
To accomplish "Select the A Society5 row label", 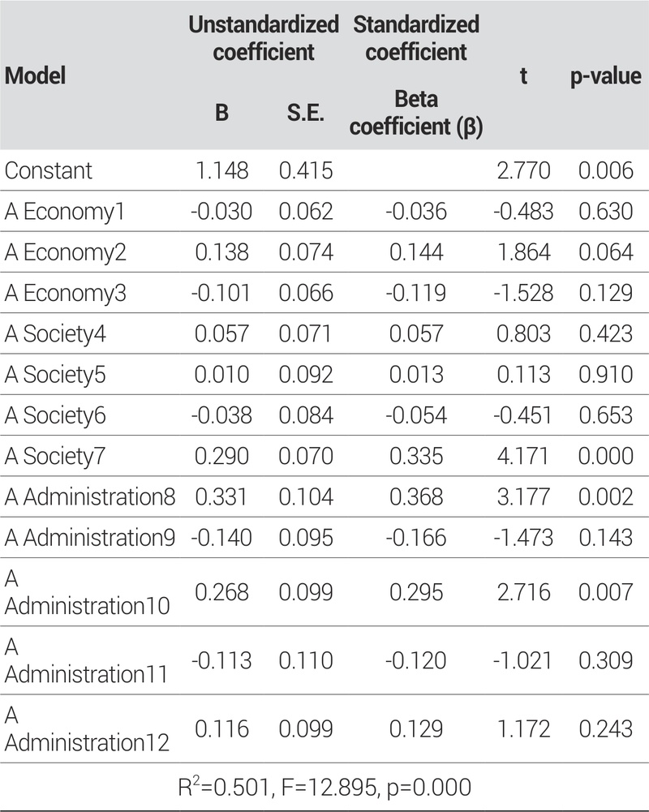I will 61,375.
